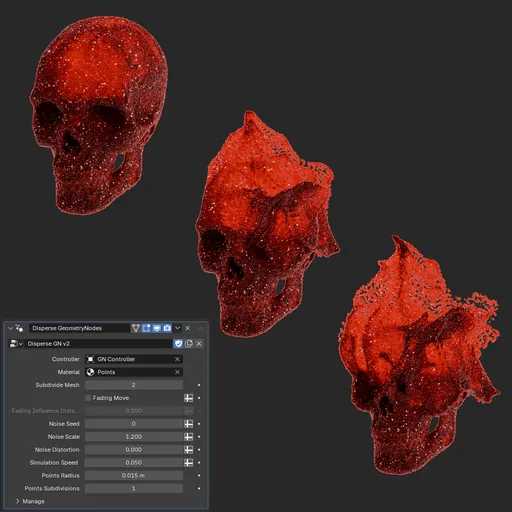Click the Noise Scale value 1.200
This screenshot has height=512, width=512.
click(x=134, y=437)
